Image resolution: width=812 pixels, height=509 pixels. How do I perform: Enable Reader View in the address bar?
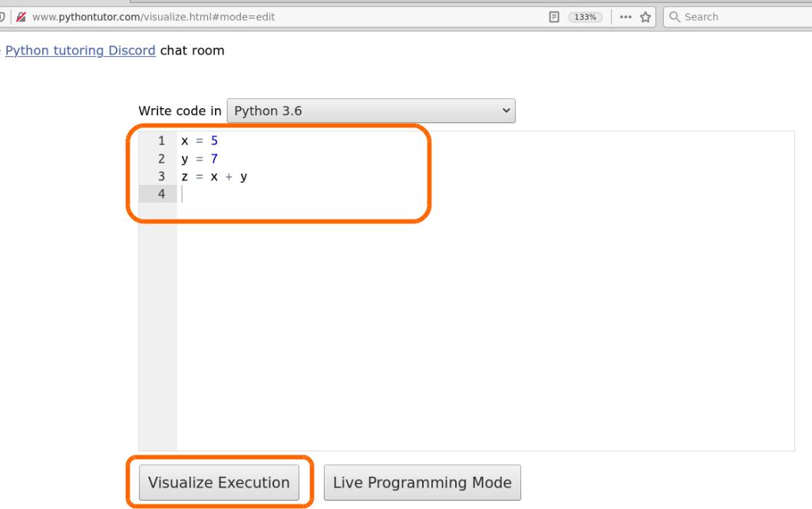point(554,16)
